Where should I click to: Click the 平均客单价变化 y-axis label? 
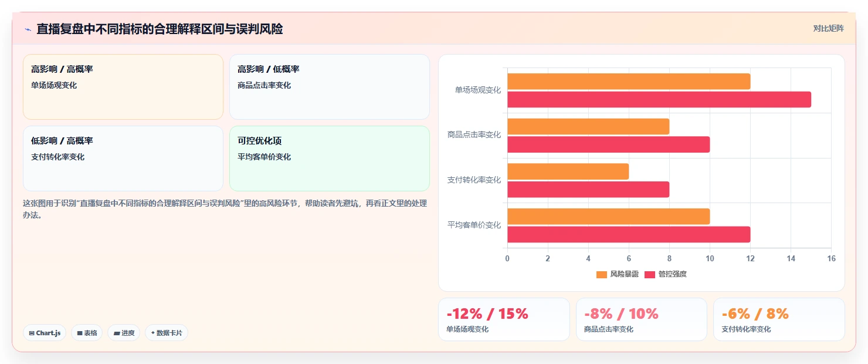(474, 225)
